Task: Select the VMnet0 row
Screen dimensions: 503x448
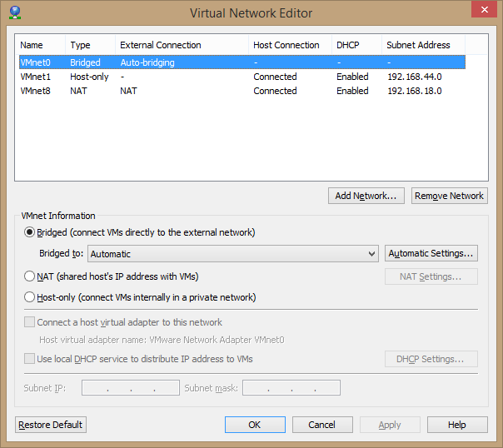Action: point(242,62)
